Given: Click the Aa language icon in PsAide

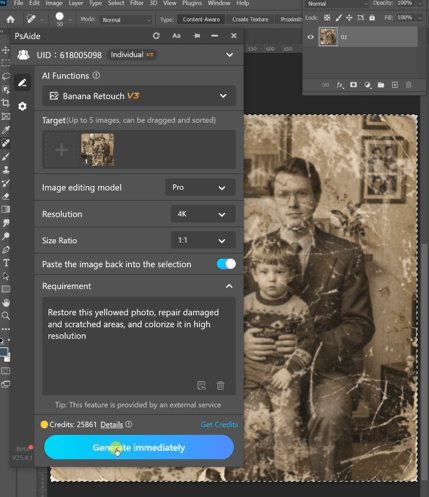Looking at the screenshot, I should tap(176, 36).
